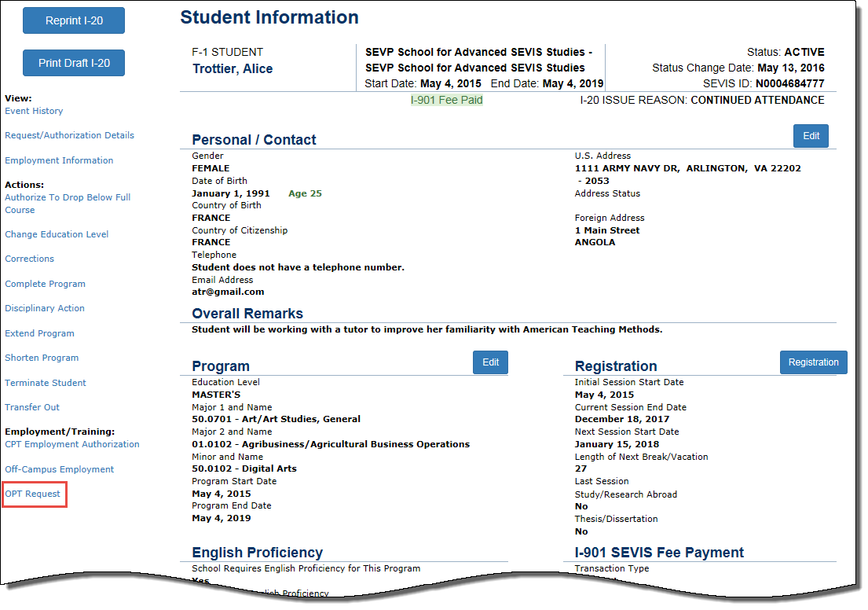Choose Change Education Level action

click(x=57, y=234)
